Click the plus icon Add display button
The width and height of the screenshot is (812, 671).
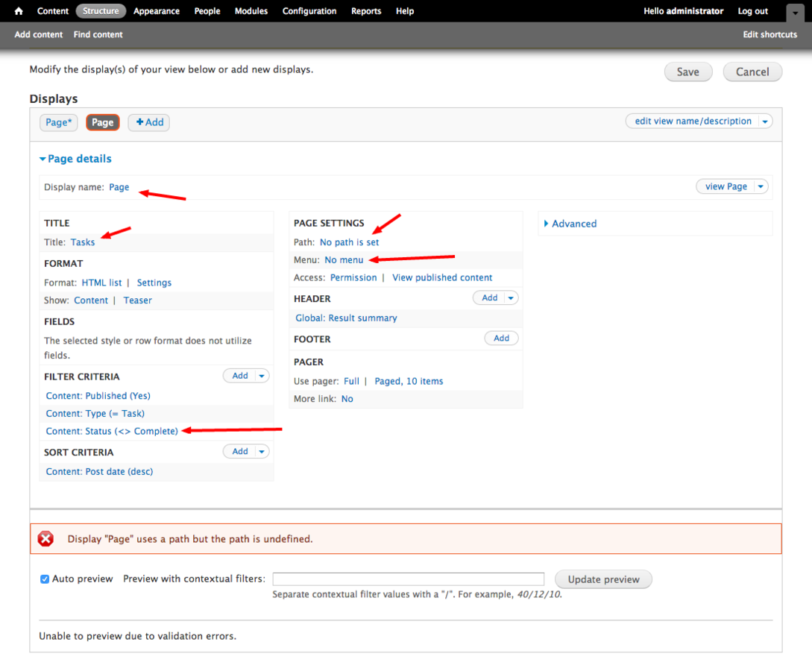click(x=149, y=122)
